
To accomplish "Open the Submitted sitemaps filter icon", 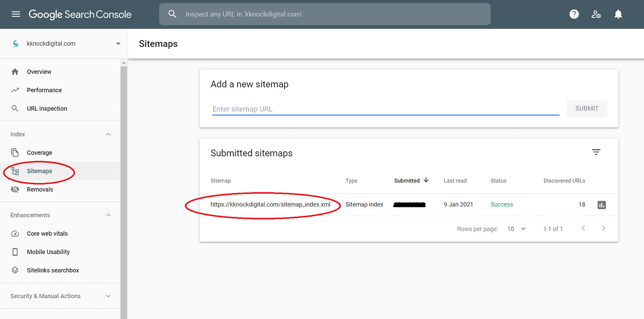I will click(x=596, y=152).
